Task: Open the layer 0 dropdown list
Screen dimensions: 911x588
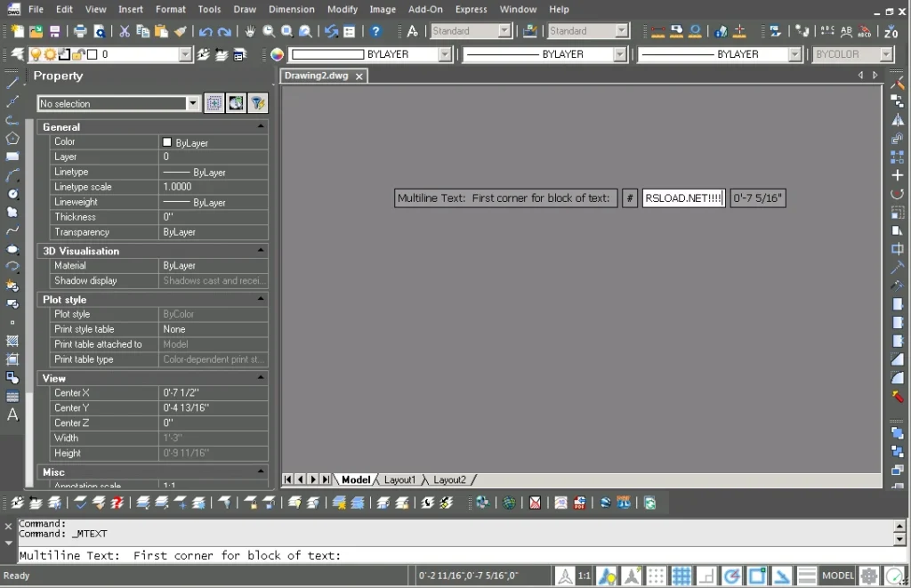Action: tap(185, 54)
